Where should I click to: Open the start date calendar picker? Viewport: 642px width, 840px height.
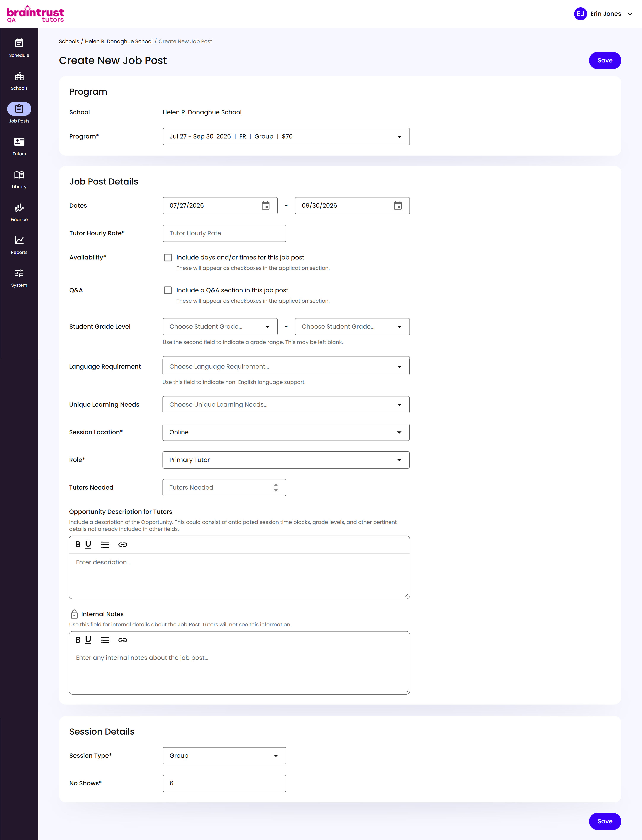pyautogui.click(x=266, y=205)
